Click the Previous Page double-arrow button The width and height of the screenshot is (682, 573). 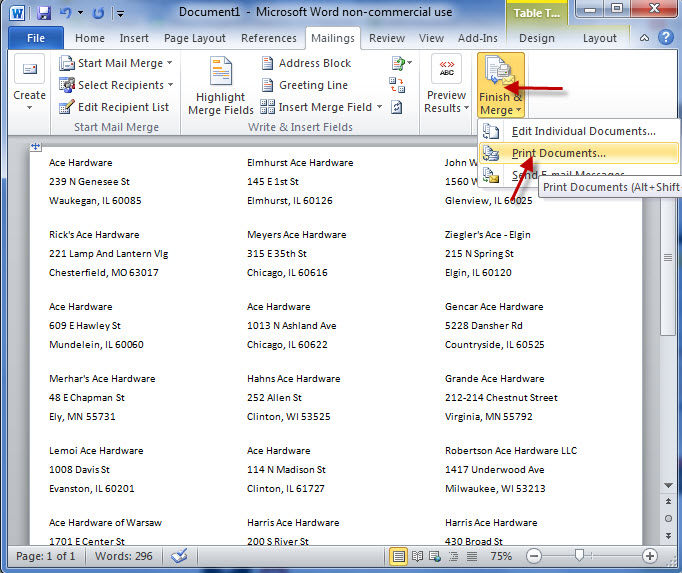pos(668,501)
